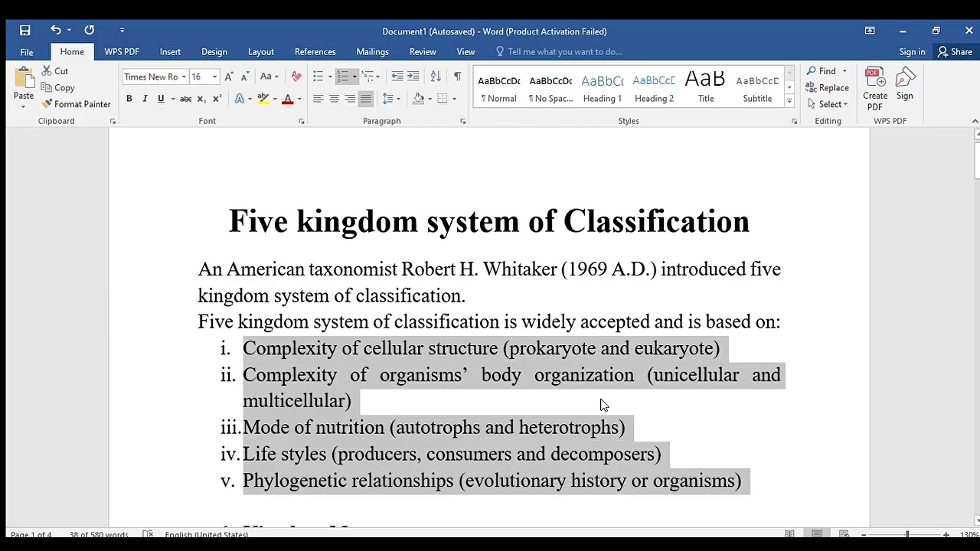Apply the text highlight color
The image size is (980, 551).
[x=263, y=99]
